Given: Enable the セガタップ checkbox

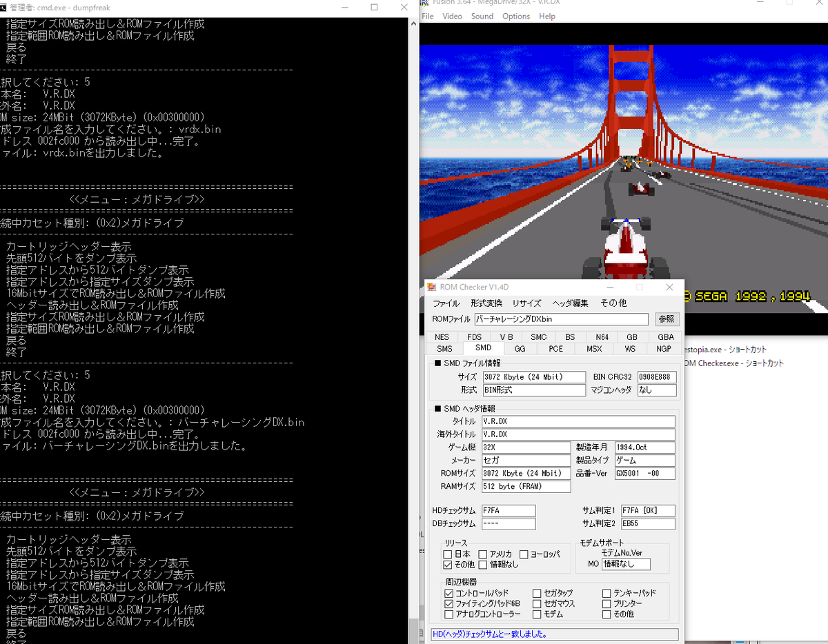Looking at the screenshot, I should [538, 593].
